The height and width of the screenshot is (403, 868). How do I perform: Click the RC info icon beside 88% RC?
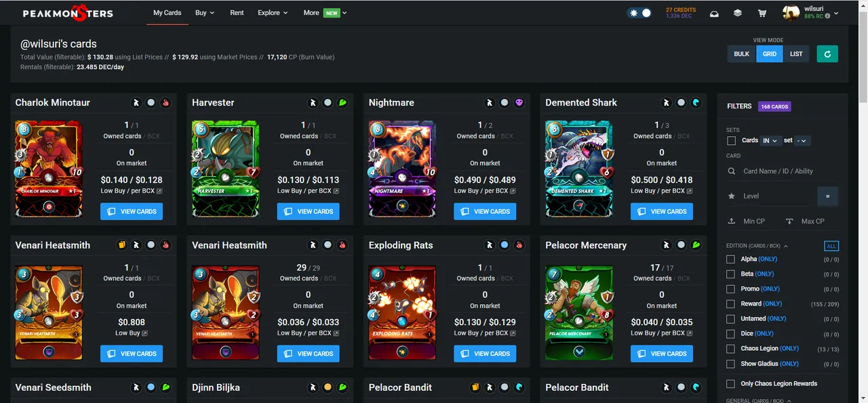[x=828, y=16]
